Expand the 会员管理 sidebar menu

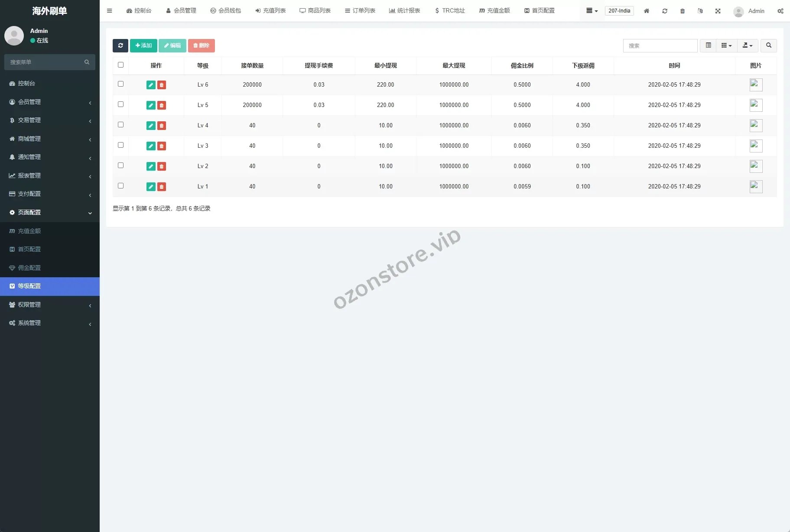tap(50, 102)
